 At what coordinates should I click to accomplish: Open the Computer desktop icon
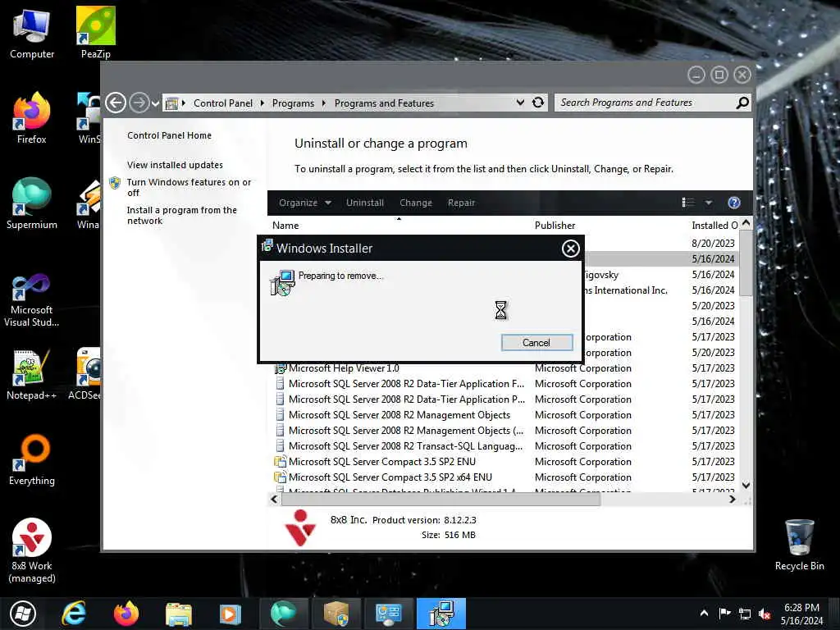(32, 33)
